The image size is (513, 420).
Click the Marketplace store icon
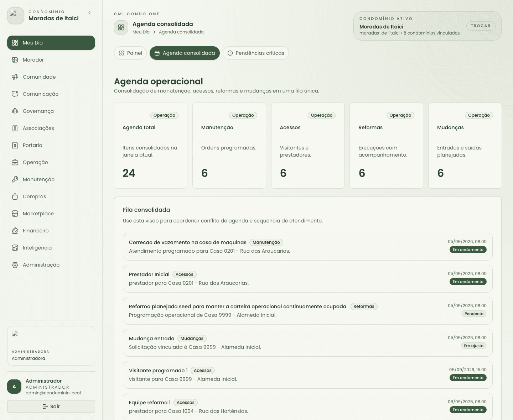15,214
